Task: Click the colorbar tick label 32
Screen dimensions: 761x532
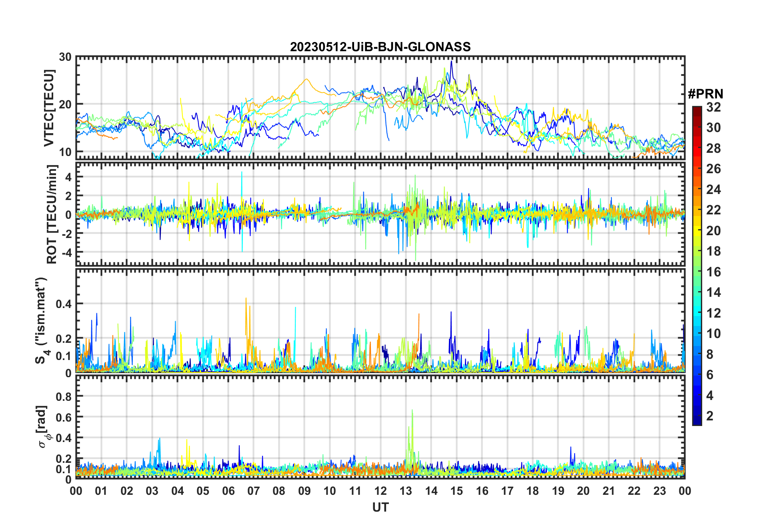Action: click(x=713, y=107)
